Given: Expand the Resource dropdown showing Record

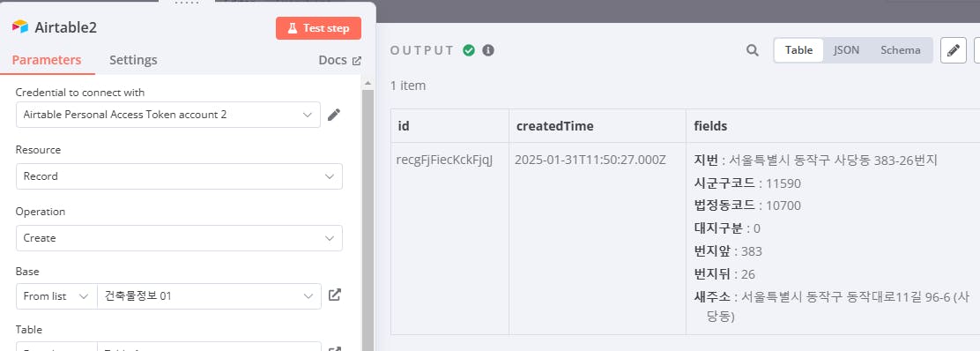Looking at the screenshot, I should pyautogui.click(x=180, y=176).
